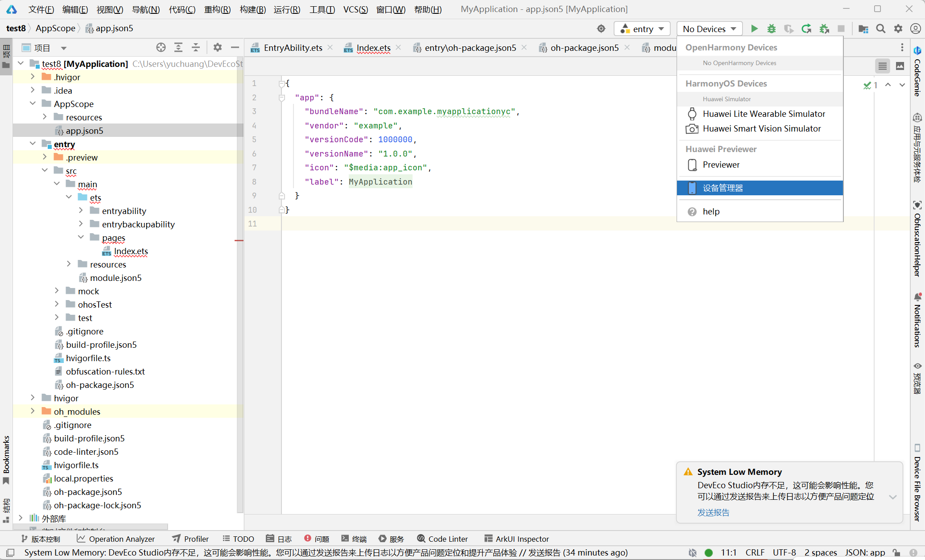Open the entry module dropdown
This screenshot has height=560, width=925.
[642, 29]
